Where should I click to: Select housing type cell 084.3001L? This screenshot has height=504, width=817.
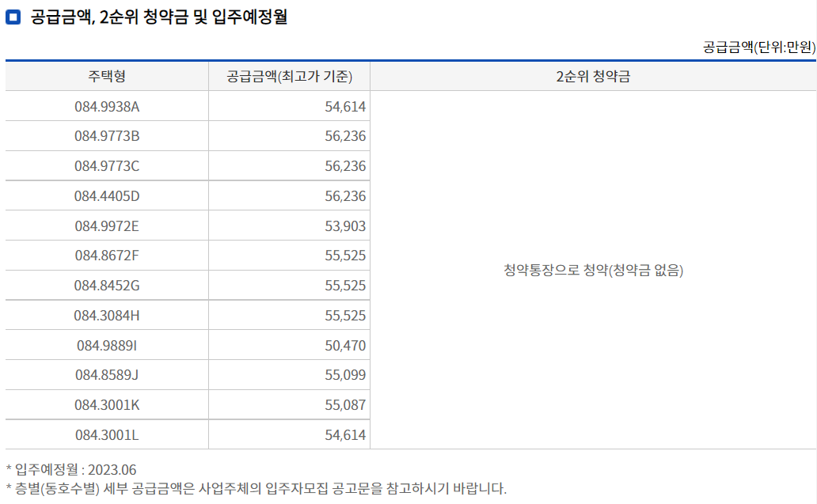pos(107,435)
